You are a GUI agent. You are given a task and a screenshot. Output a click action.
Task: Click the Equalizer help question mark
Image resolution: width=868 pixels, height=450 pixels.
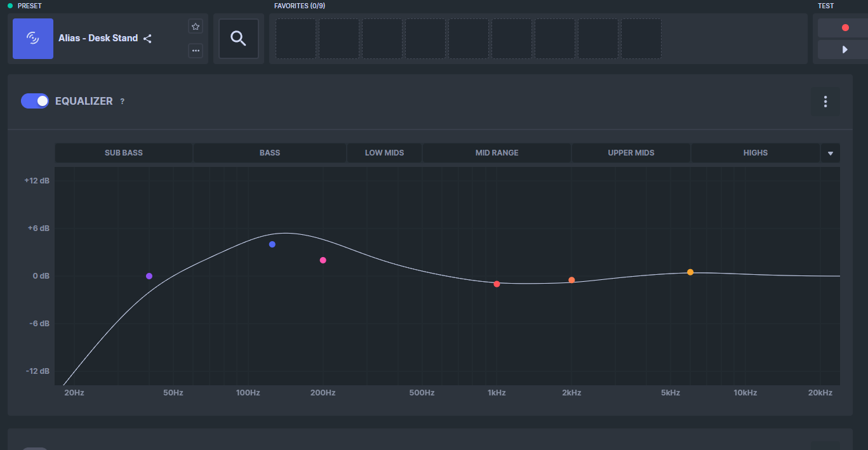pyautogui.click(x=123, y=102)
